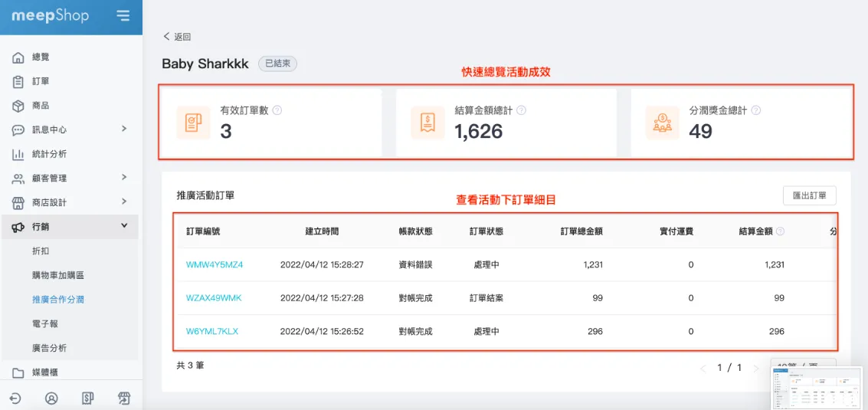Screen dimensions: 868x410
Task: Click the 商品 box icon
Action: pyautogui.click(x=18, y=105)
